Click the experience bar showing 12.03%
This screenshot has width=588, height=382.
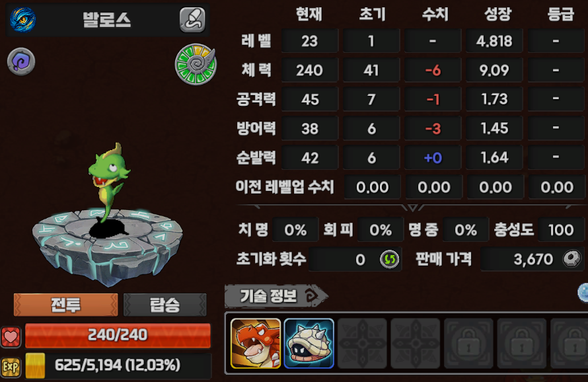pos(118,365)
